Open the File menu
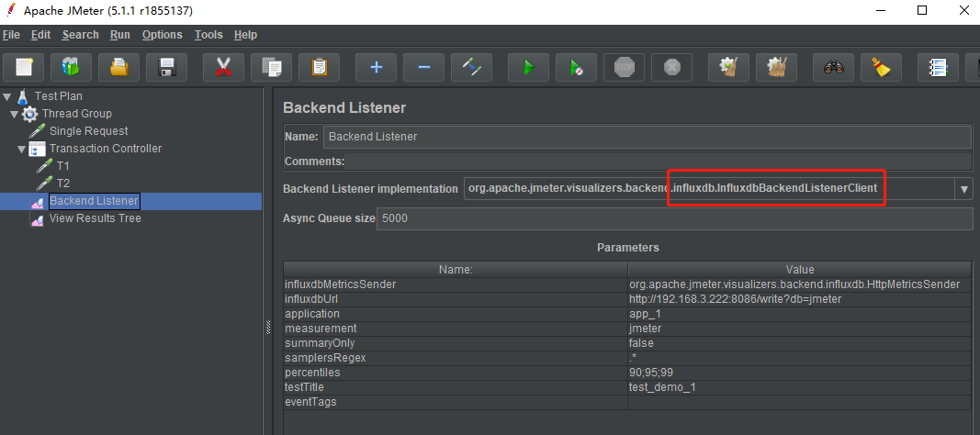The image size is (980, 435). 11,35
